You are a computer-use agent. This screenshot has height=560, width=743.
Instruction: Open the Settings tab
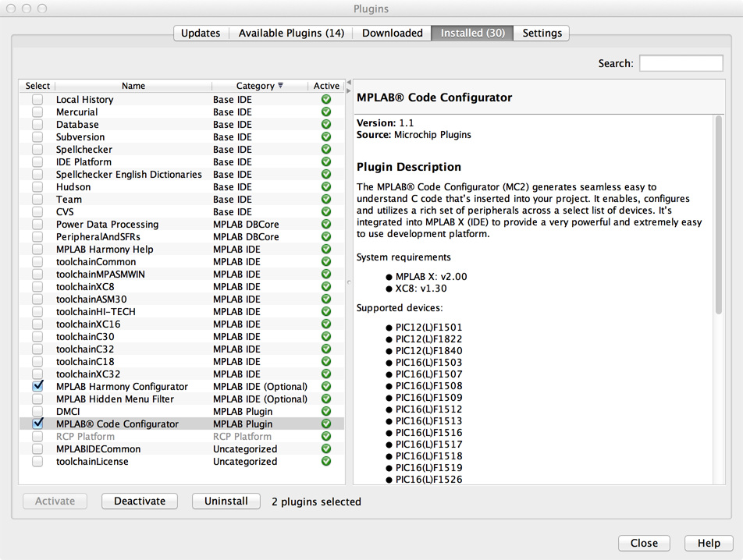click(542, 33)
